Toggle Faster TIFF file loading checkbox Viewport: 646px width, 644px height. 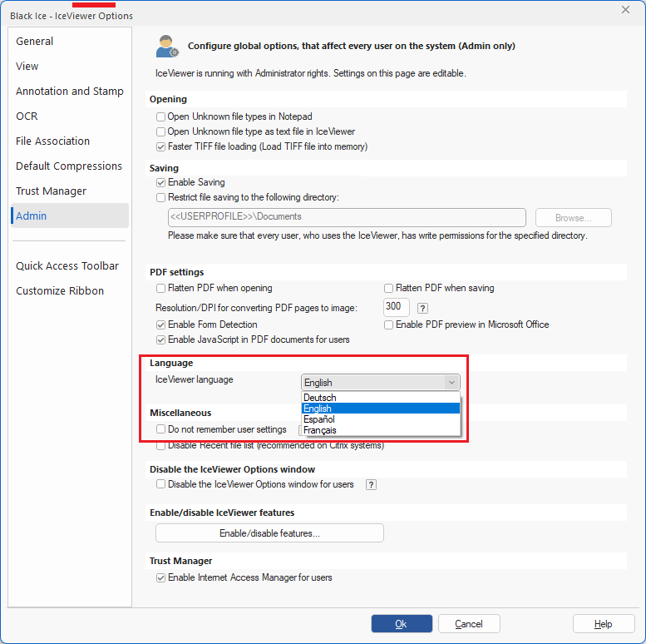click(160, 146)
